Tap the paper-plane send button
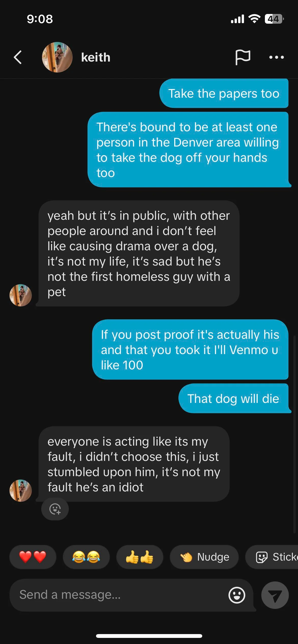The width and height of the screenshot is (298, 644). click(x=275, y=595)
